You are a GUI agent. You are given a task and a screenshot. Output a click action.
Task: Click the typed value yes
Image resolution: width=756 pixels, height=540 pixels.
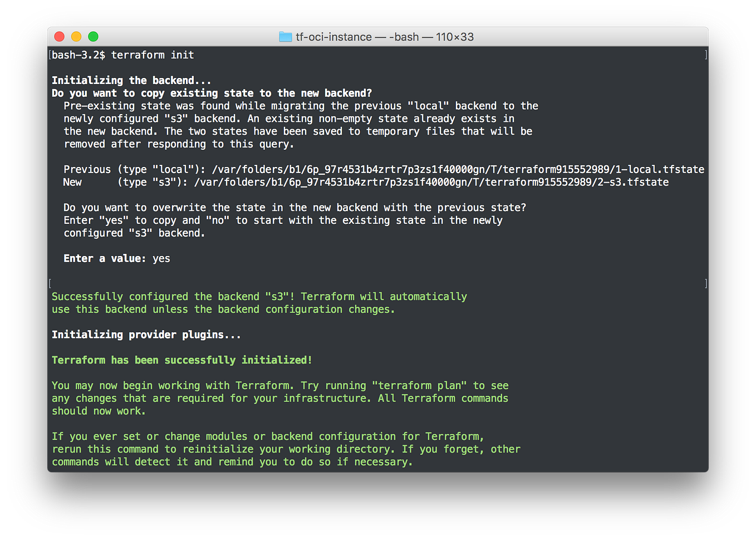point(161,258)
